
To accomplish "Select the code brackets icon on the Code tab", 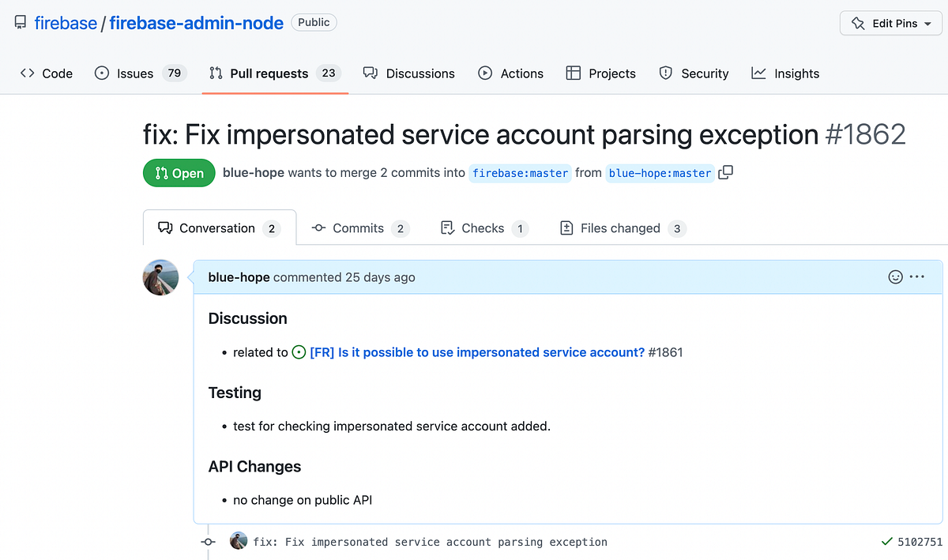I will (x=27, y=73).
